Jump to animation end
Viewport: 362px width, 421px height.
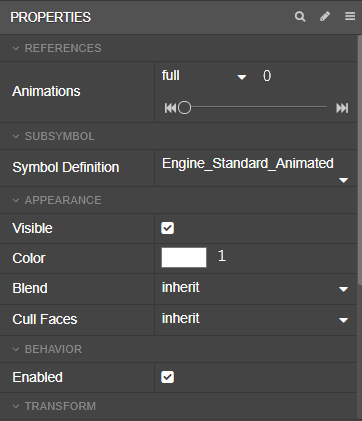[x=342, y=108]
